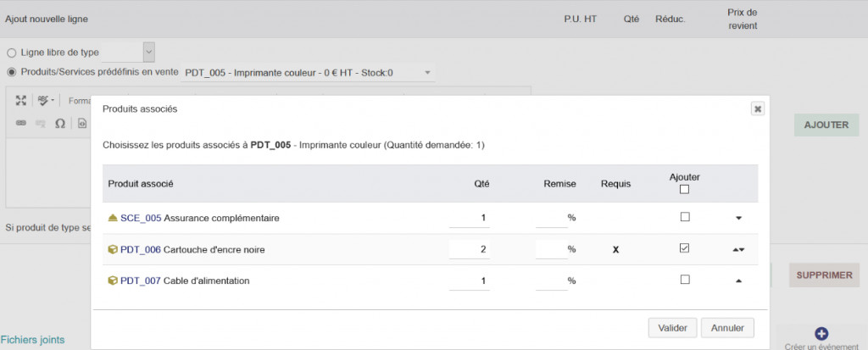Click the PDT_007 product box icon
The width and height of the screenshot is (868, 350).
pyautogui.click(x=114, y=281)
